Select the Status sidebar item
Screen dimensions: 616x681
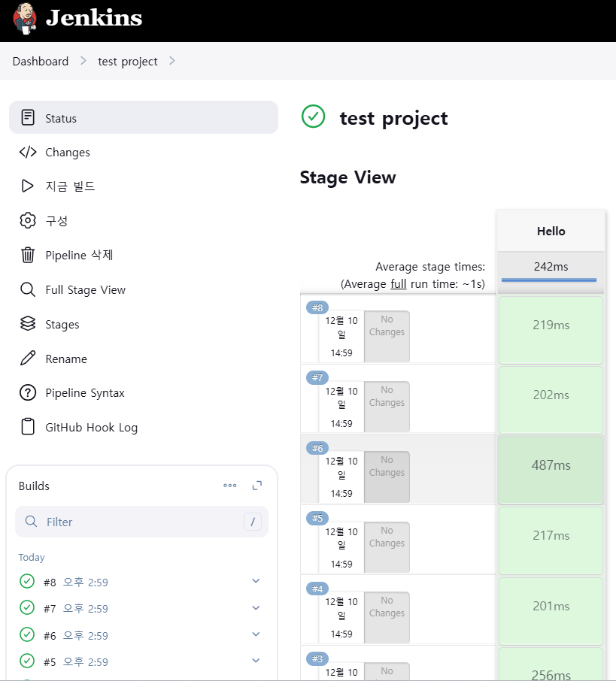coord(143,118)
